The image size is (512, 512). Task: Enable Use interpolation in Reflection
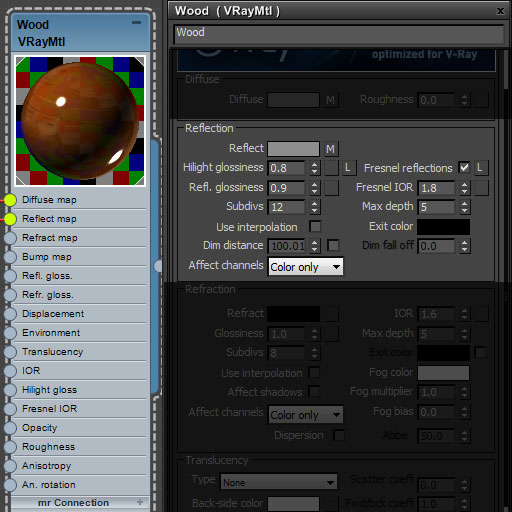(315, 227)
